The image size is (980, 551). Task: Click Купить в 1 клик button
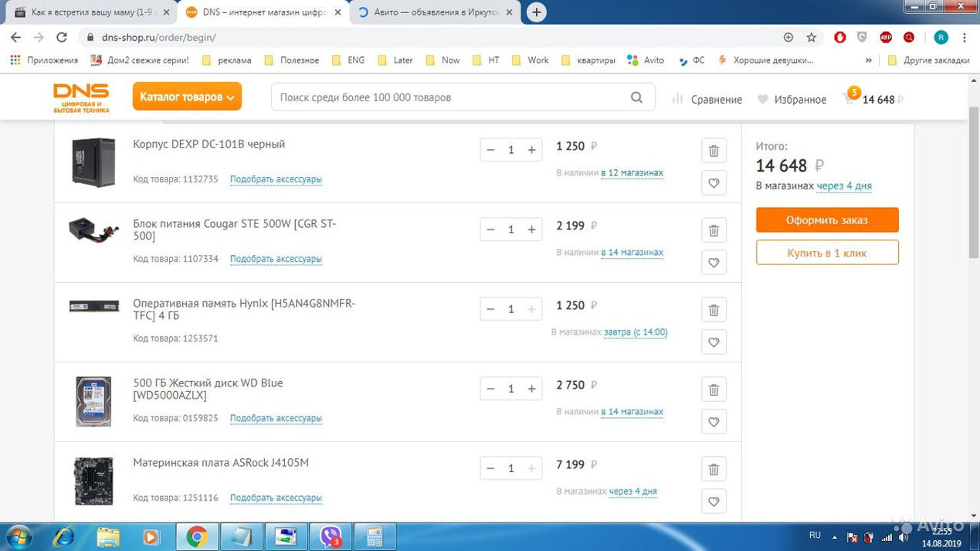(827, 253)
